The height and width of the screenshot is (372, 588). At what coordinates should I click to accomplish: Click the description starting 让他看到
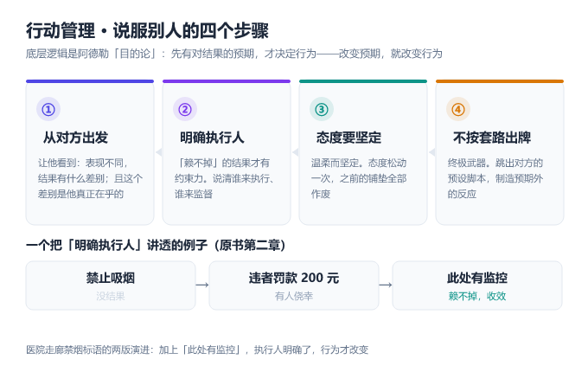tap(90, 178)
